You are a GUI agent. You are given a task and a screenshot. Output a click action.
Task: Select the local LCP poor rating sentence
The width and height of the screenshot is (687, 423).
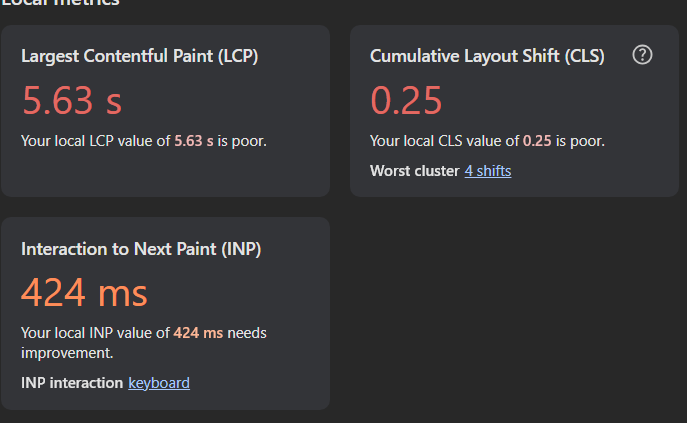click(144, 141)
